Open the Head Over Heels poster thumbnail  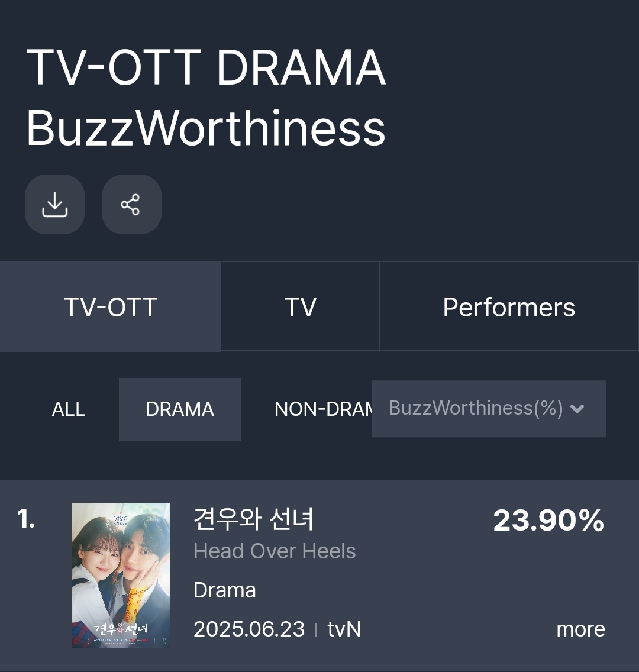tap(121, 575)
